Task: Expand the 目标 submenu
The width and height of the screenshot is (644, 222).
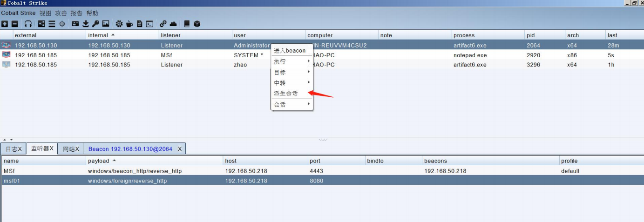Action: coord(292,72)
